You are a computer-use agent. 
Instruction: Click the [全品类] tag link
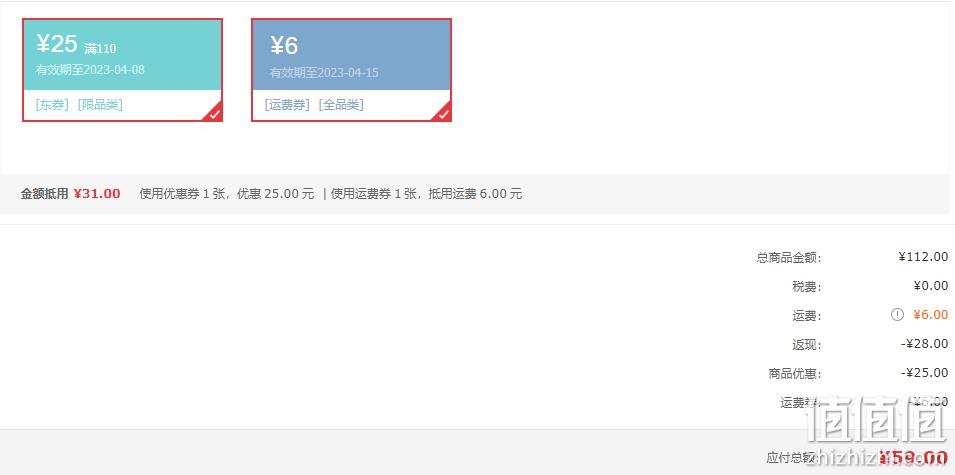pos(341,105)
